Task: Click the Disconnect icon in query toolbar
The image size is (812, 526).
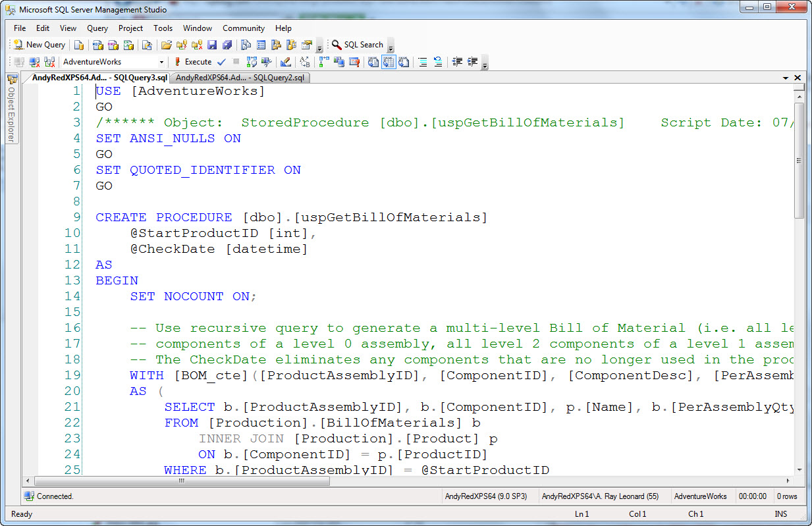Action: pyautogui.click(x=34, y=62)
